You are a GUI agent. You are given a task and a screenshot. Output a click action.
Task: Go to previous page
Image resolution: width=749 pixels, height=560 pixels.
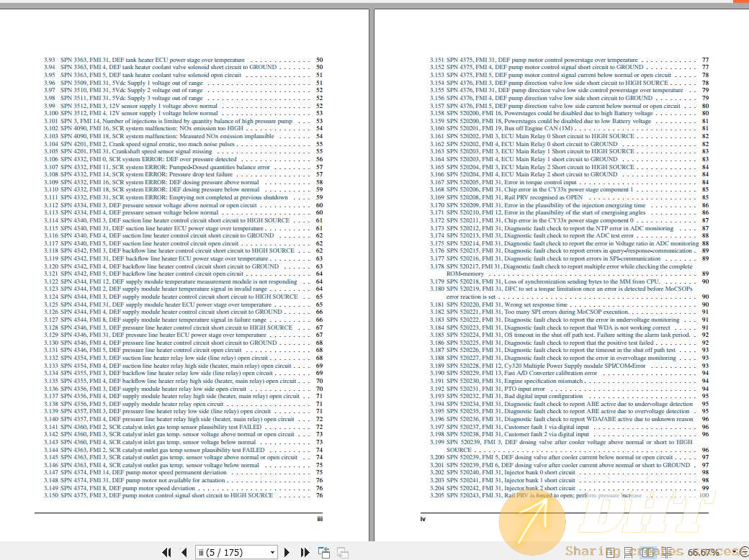click(184, 552)
